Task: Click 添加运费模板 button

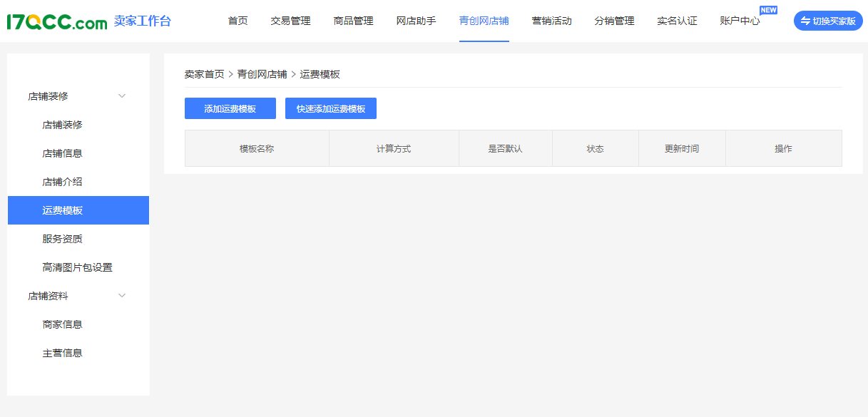Action: [230, 108]
